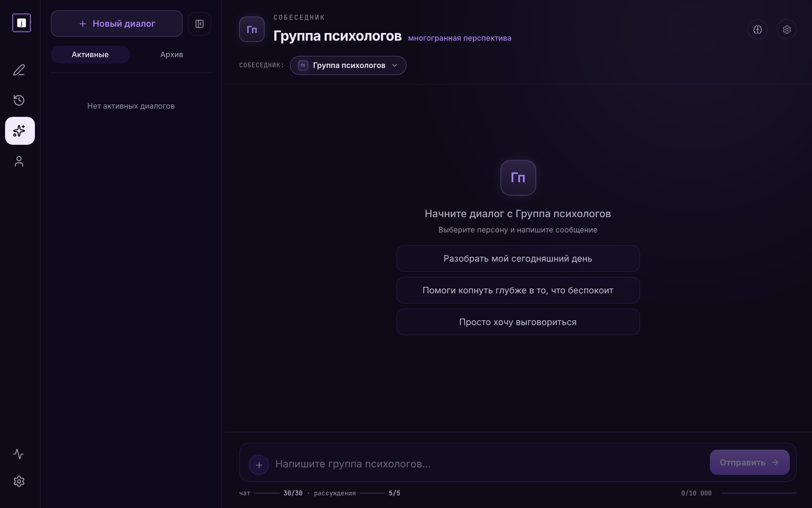Click the large Гп avatar in center
Screen dimensions: 812x508
[518, 178]
